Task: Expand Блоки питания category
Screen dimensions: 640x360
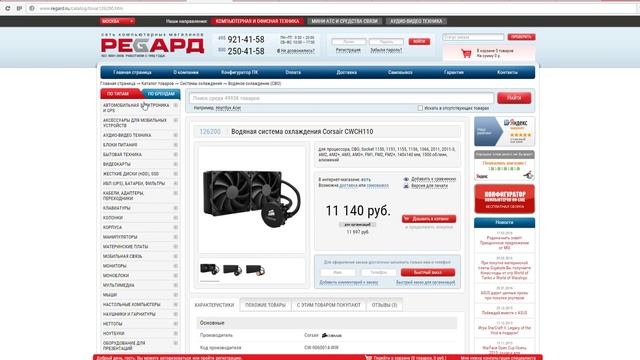Action: 176,145
